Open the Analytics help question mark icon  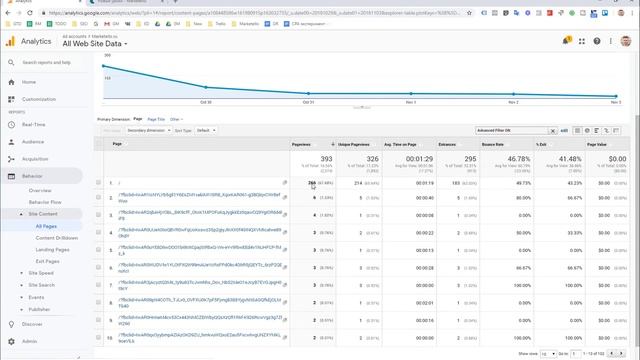click(597, 41)
